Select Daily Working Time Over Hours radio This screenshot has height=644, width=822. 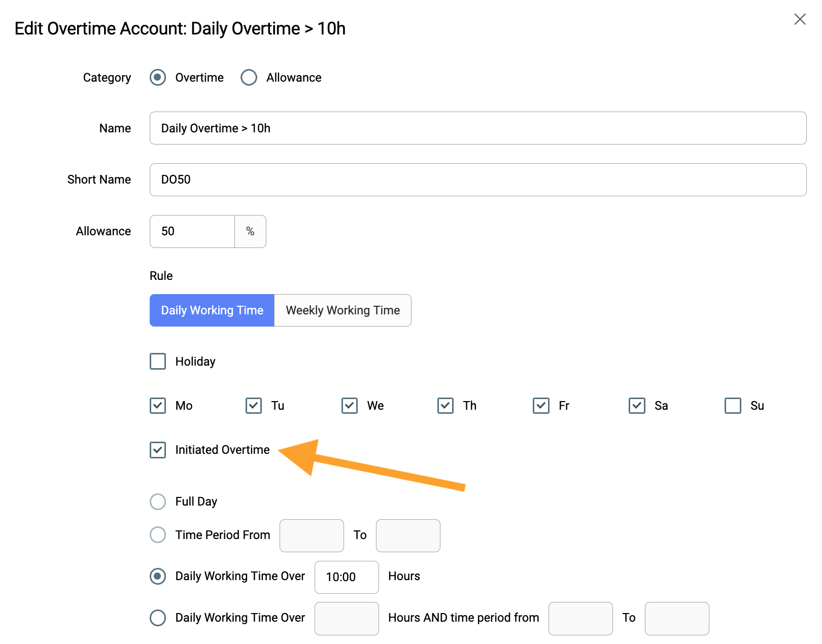(158, 576)
